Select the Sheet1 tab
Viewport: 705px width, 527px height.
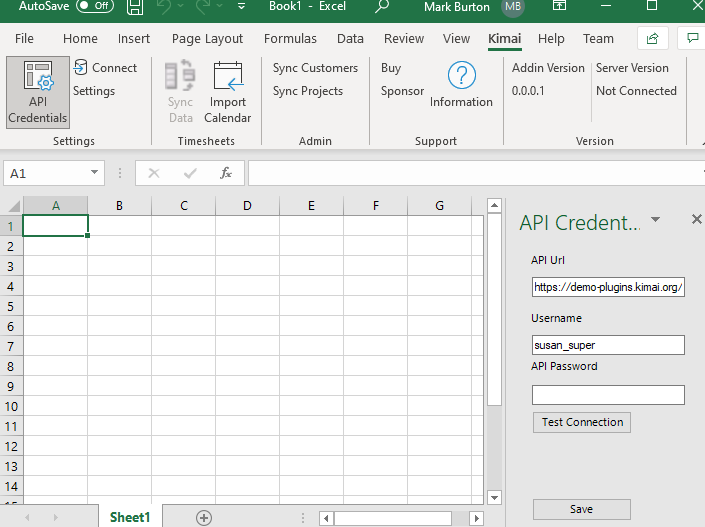pos(129,517)
